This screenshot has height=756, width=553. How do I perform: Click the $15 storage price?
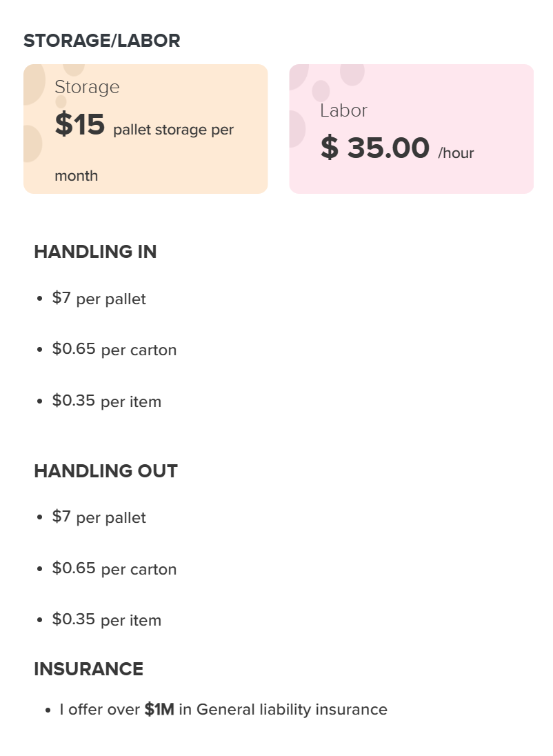79,124
